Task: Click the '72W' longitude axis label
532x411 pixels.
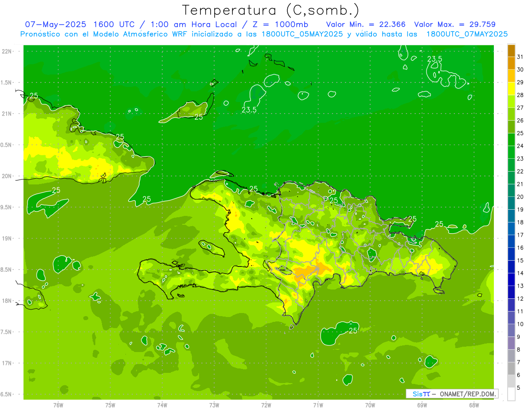Action: coord(266,405)
